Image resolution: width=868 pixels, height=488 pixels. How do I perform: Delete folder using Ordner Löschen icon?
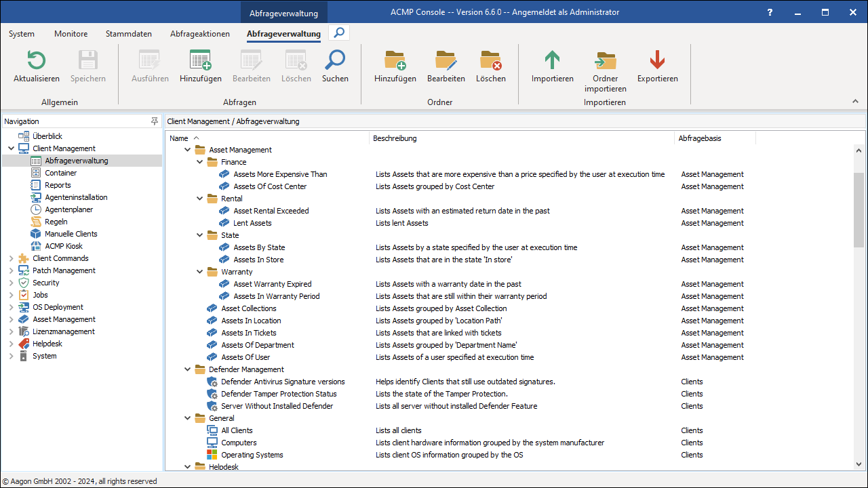click(490, 61)
